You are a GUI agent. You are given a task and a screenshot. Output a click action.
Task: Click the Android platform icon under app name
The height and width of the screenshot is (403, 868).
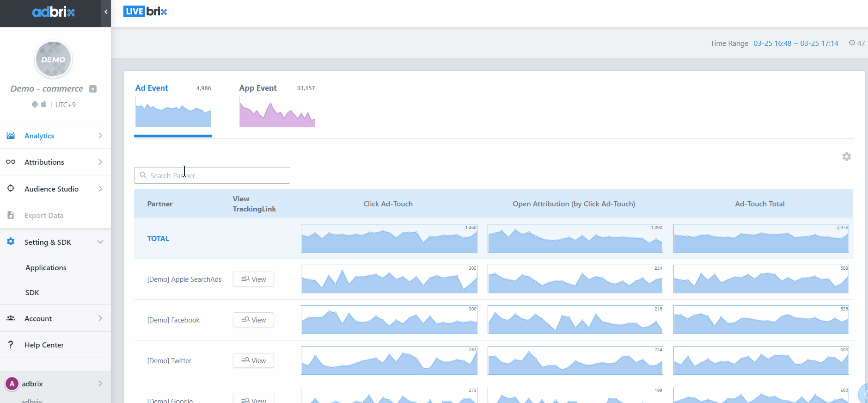tap(35, 105)
